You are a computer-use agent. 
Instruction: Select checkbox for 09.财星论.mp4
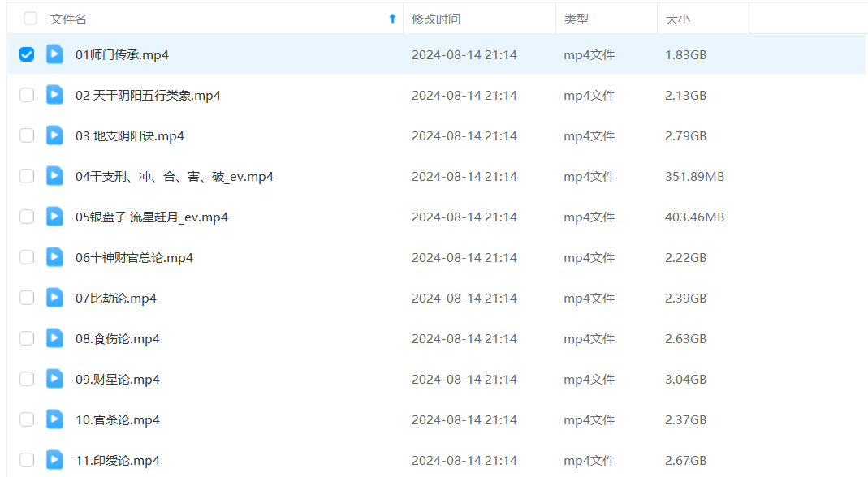click(27, 379)
